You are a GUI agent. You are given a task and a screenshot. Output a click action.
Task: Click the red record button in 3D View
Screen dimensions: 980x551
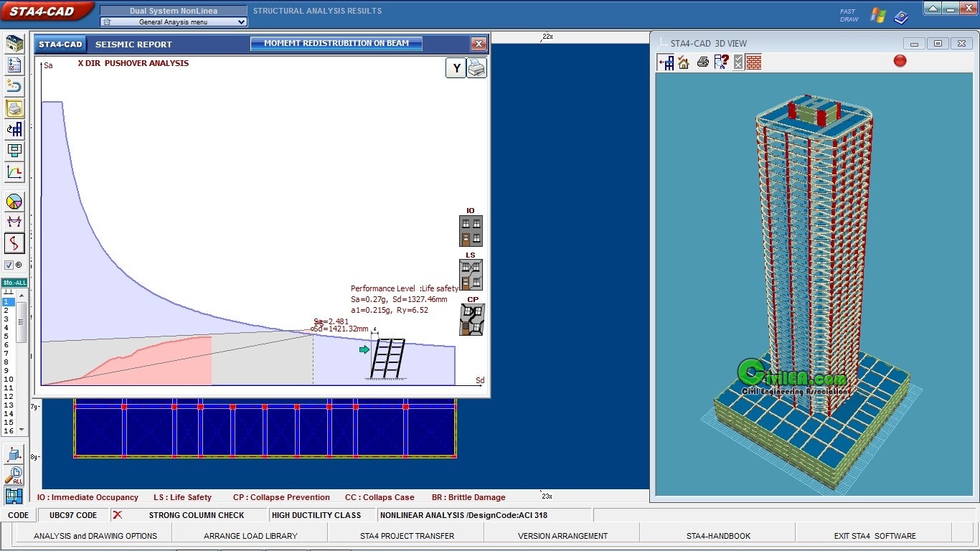coord(900,61)
